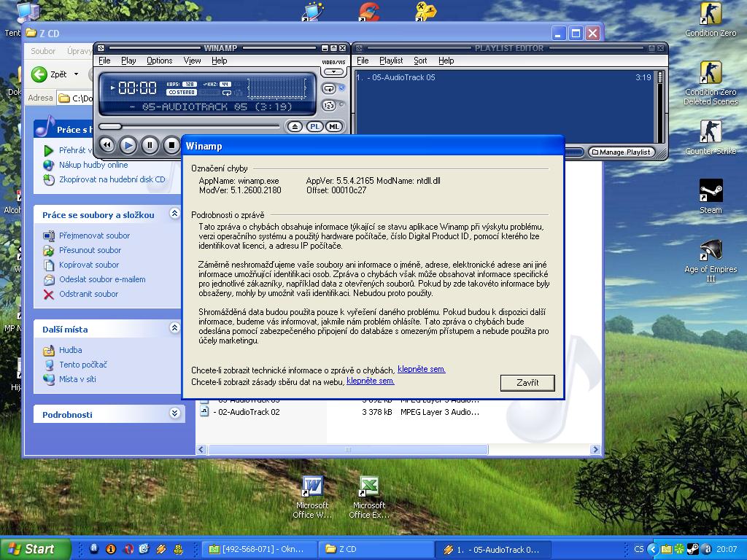This screenshot has width=747, height=560.
Task: Click Nákup hudby online task link
Action: coord(93,165)
